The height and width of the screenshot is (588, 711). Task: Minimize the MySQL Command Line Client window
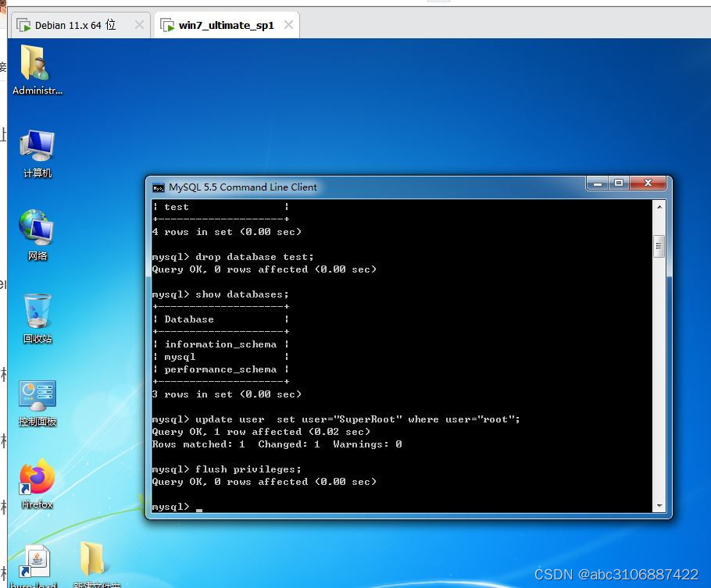598,184
